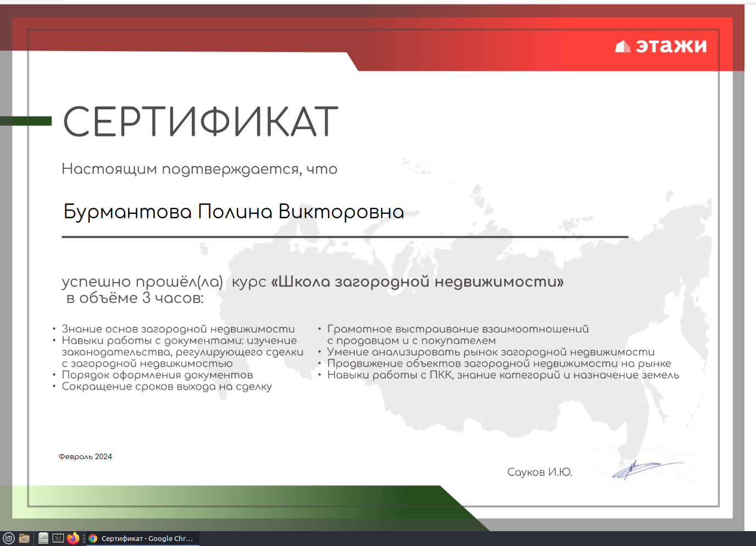Click the text Настоящим подтверждается, что
756x546 pixels.
pyautogui.click(x=199, y=169)
